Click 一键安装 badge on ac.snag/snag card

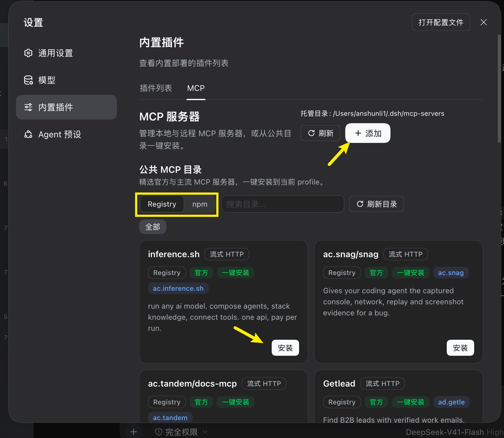410,273
